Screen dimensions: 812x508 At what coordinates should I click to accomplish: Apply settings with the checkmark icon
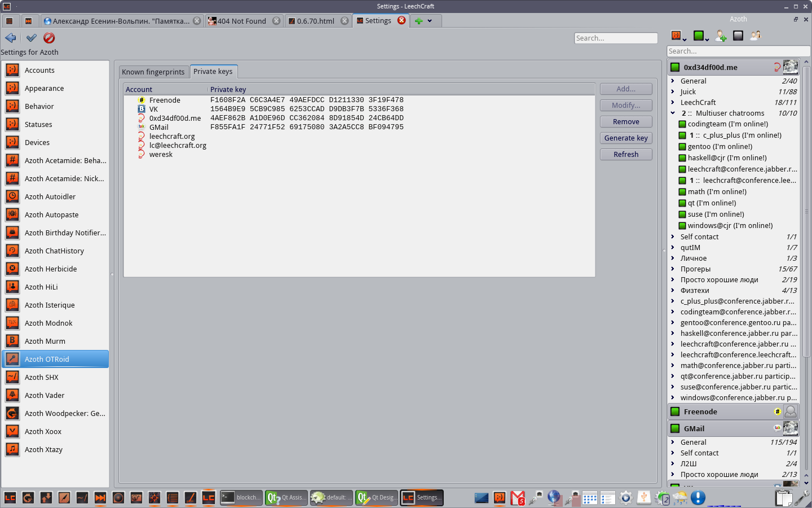pyautogui.click(x=32, y=38)
